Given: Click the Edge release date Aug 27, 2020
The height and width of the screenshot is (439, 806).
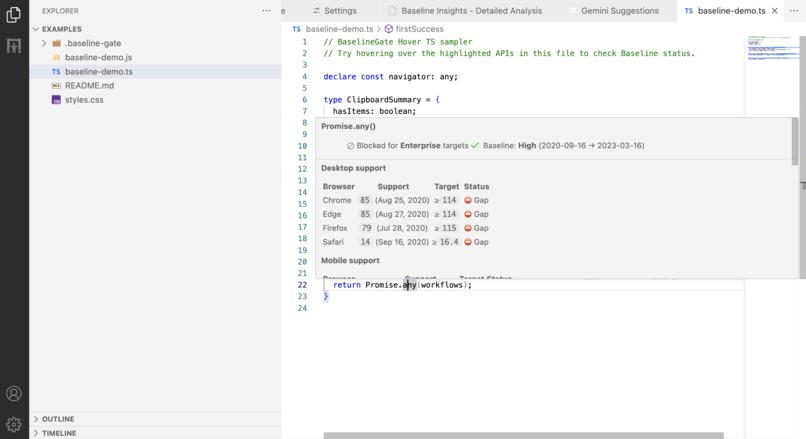Looking at the screenshot, I should coord(402,214).
